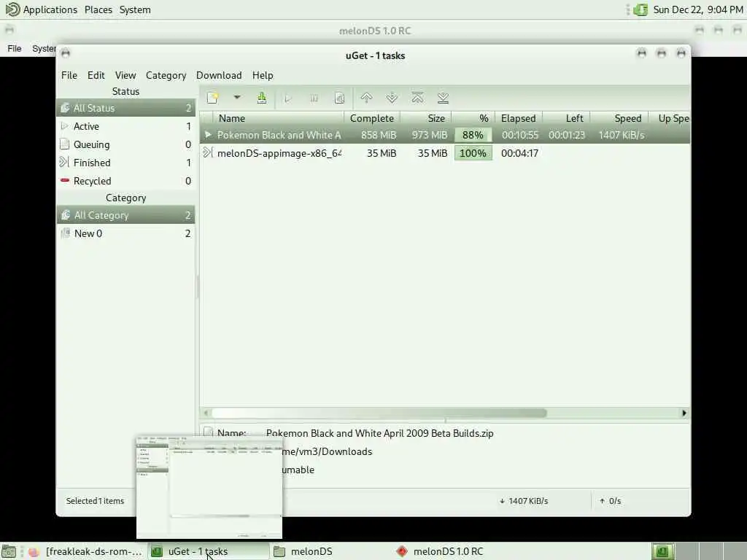This screenshot has height=560, width=747.
Task: Sort by % column header
Action: [x=473, y=118]
